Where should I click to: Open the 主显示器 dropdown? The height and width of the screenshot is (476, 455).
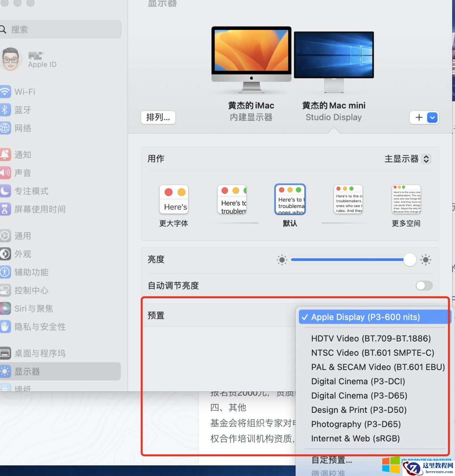[x=407, y=159]
